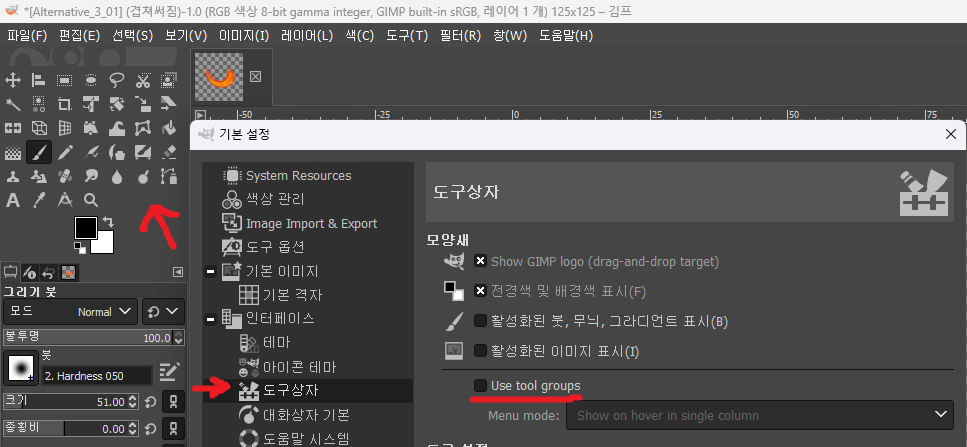Select the Move tool in toolbox
967x447 pixels.
point(12,80)
